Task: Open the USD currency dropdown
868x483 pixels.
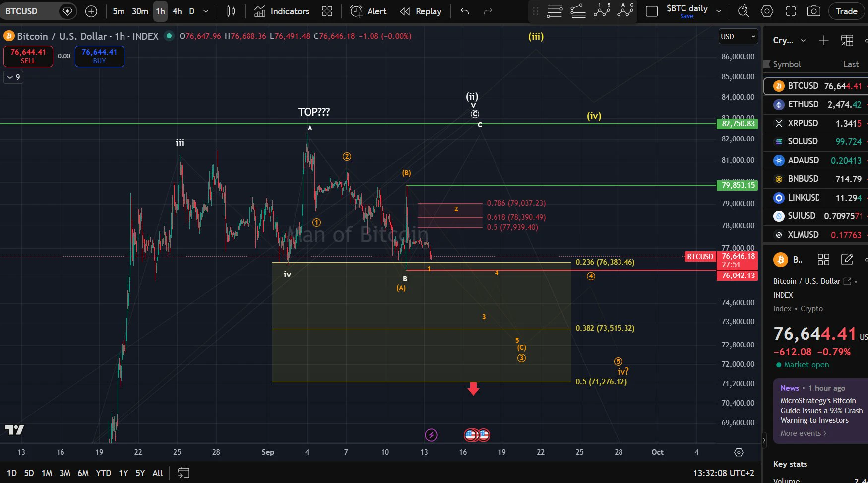Action: pos(738,36)
